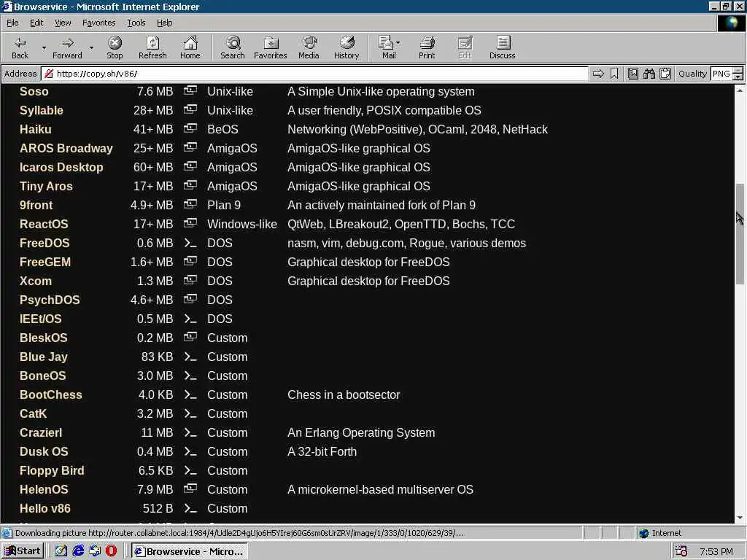Open the Media pane

point(309,47)
